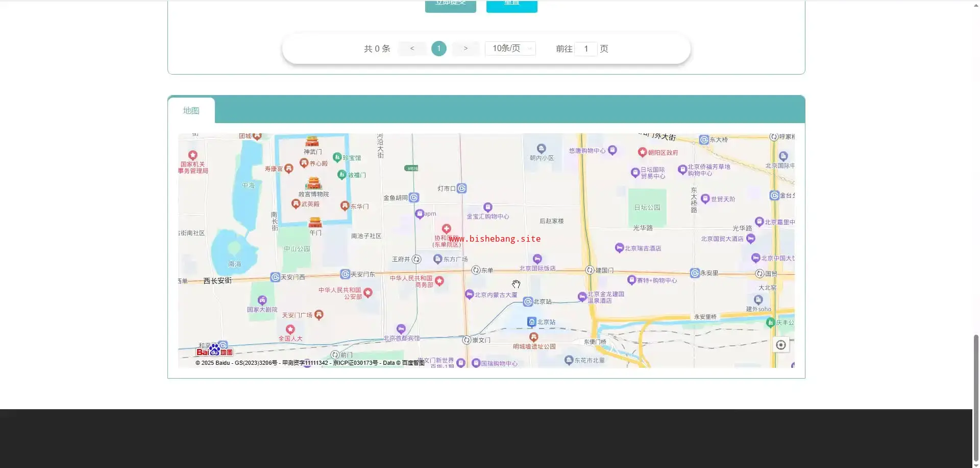Select the 北京瑞吉酒店 hotel marker
This screenshot has height=468, width=980.
619,248
